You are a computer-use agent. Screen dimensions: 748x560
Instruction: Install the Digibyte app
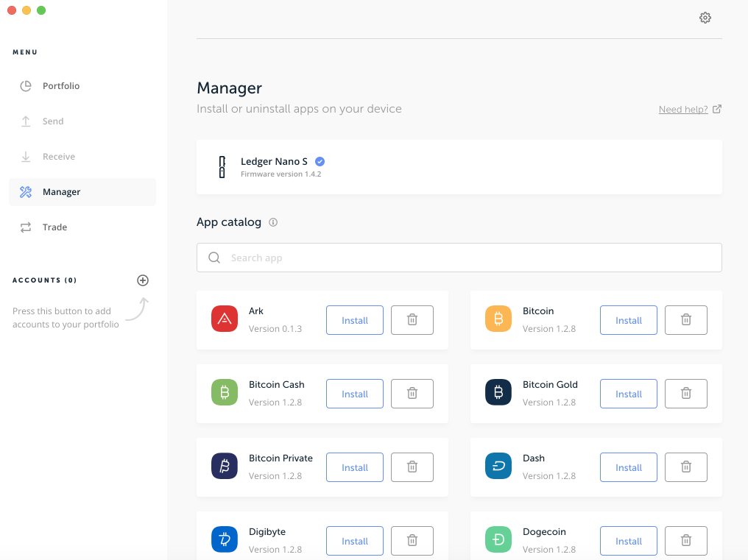(x=355, y=540)
